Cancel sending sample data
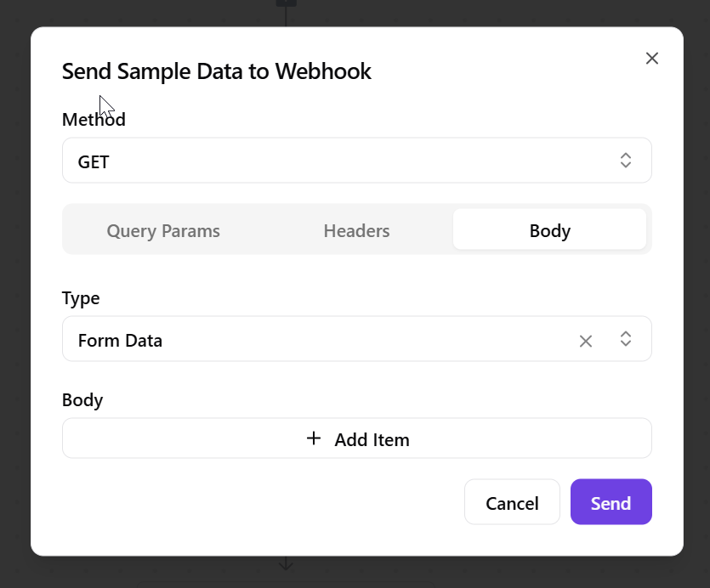This screenshot has width=710, height=588. [512, 503]
